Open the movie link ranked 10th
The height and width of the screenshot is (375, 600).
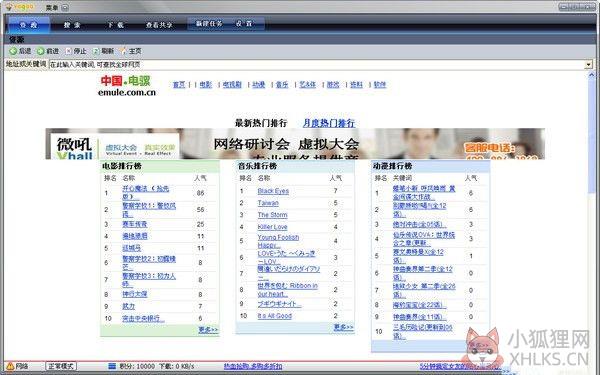143,318
